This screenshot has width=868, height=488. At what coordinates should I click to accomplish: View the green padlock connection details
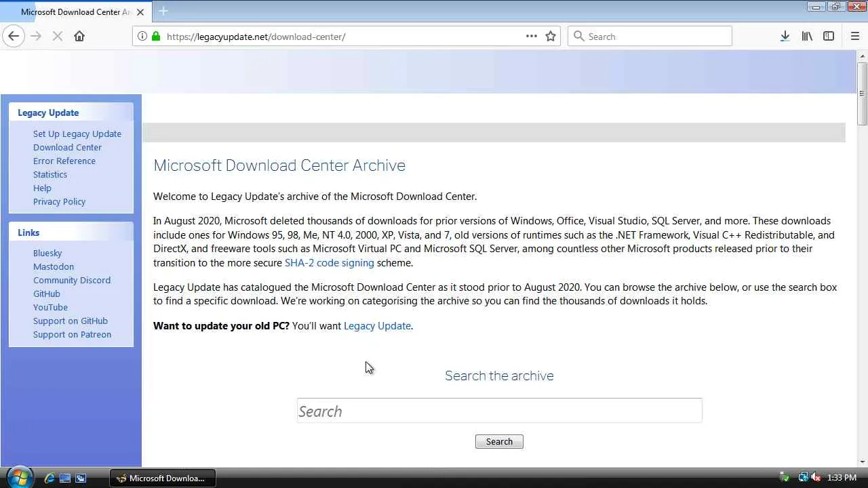(156, 37)
